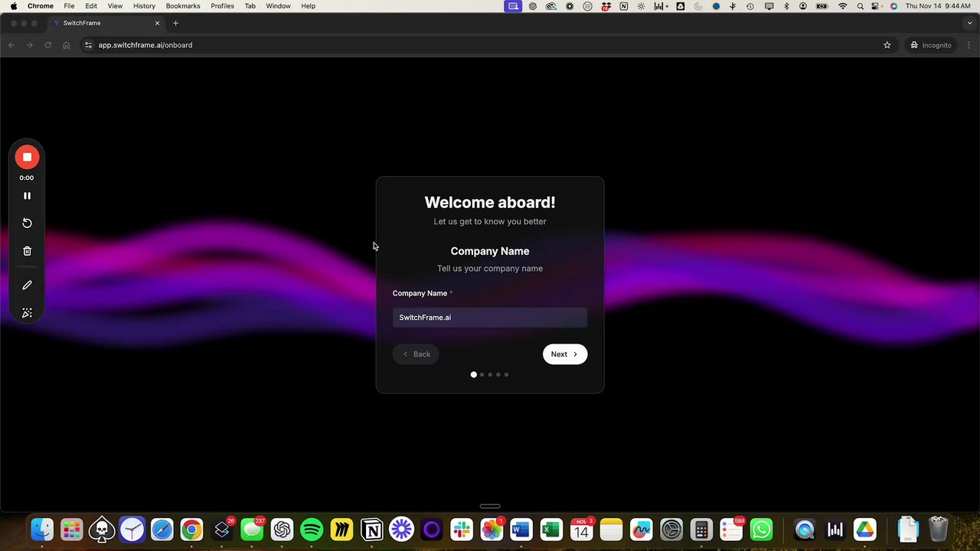
Task: Reload the page
Action: pos(48,45)
